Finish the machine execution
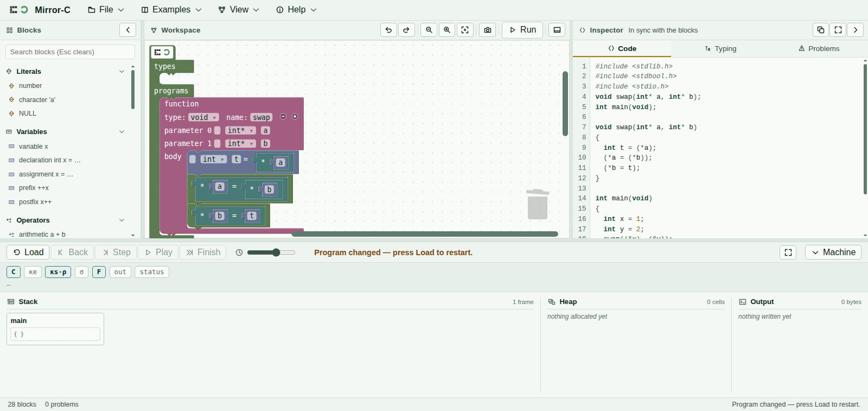This screenshot has height=411, width=868. 203,252
